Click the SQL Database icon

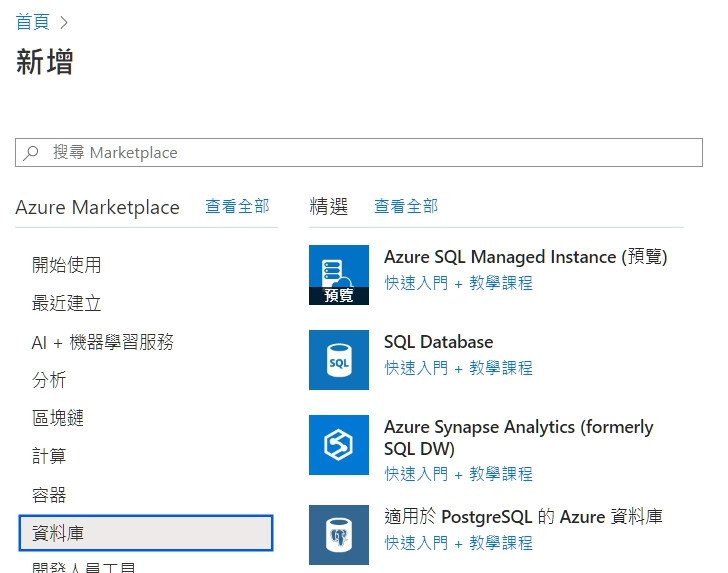(338, 360)
